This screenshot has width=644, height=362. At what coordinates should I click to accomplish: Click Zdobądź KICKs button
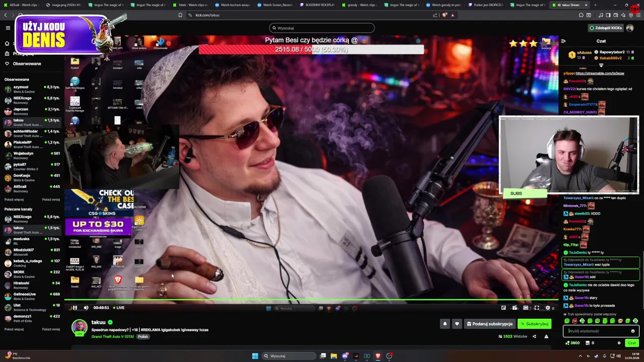click(x=606, y=28)
